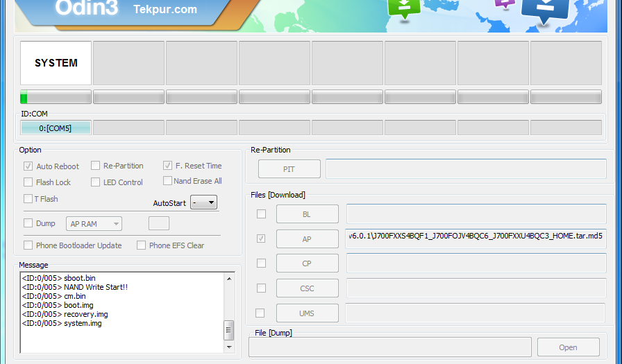Screen dimensions: 622x364
Task: Tick the BL file checkbox
Action: (x=261, y=214)
